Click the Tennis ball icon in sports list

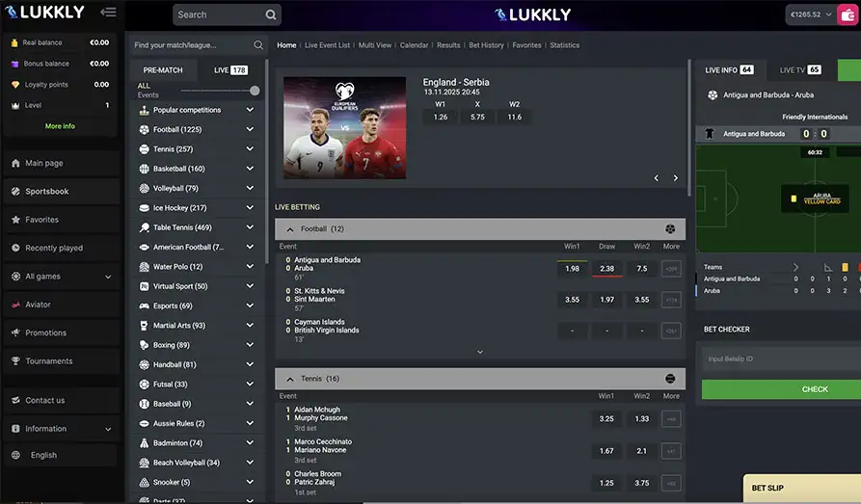coord(144,149)
